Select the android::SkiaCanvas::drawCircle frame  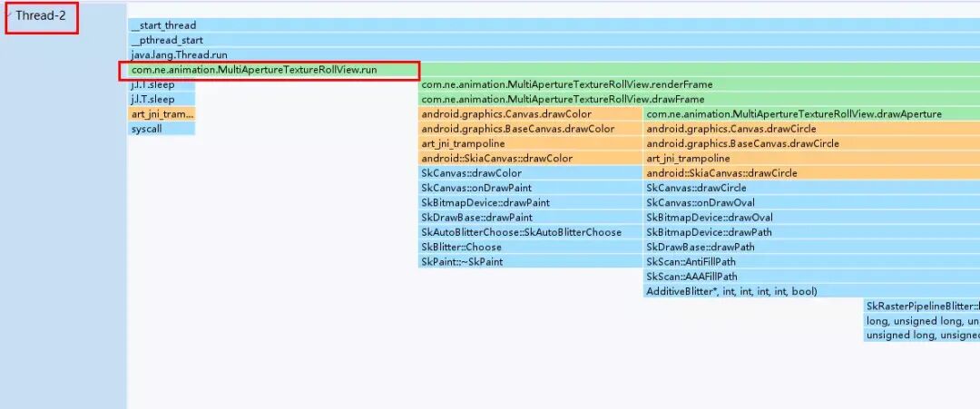tap(811, 173)
